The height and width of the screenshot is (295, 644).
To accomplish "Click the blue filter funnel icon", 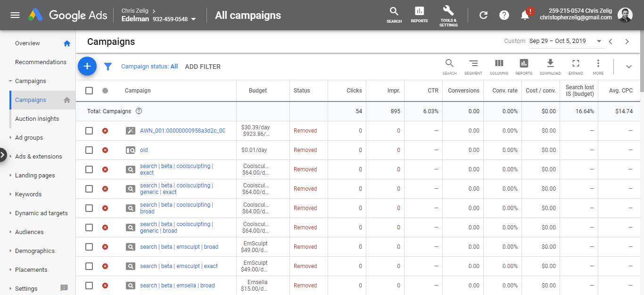I will click(x=108, y=67).
